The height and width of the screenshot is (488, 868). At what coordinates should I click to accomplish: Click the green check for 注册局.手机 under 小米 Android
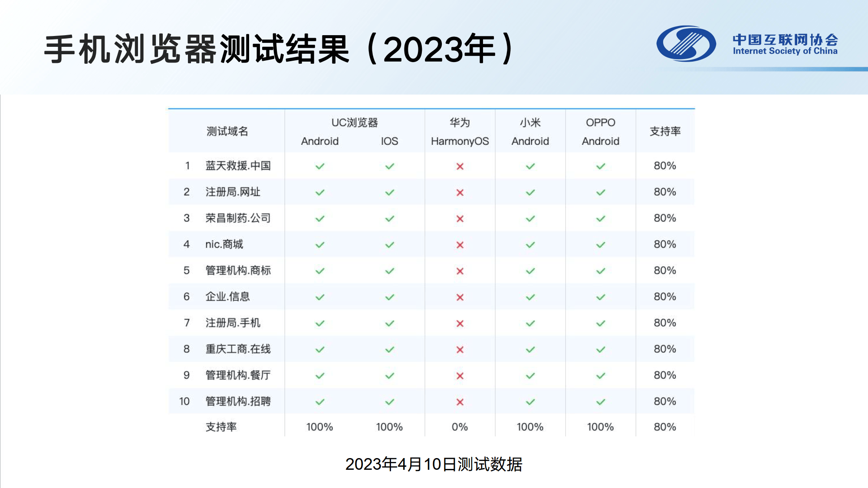530,323
